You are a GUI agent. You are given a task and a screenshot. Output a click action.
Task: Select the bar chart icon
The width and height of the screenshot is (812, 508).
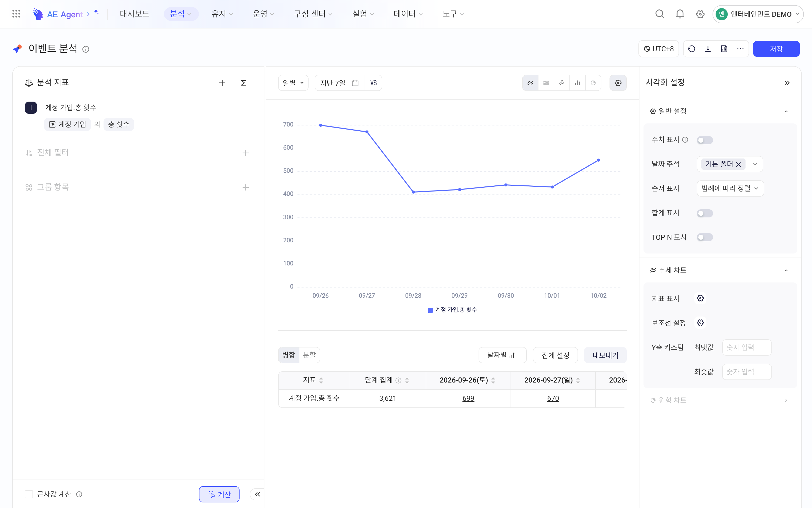pos(578,83)
